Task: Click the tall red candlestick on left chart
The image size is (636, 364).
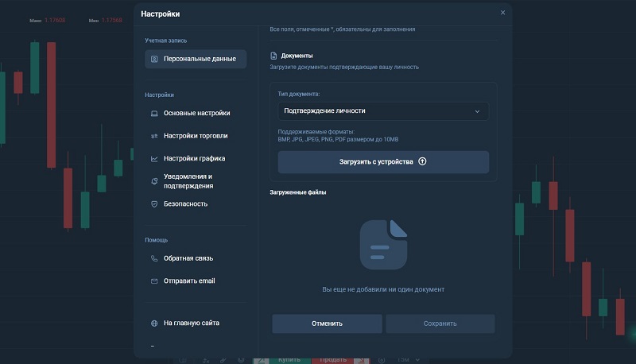Action: click(52, 103)
